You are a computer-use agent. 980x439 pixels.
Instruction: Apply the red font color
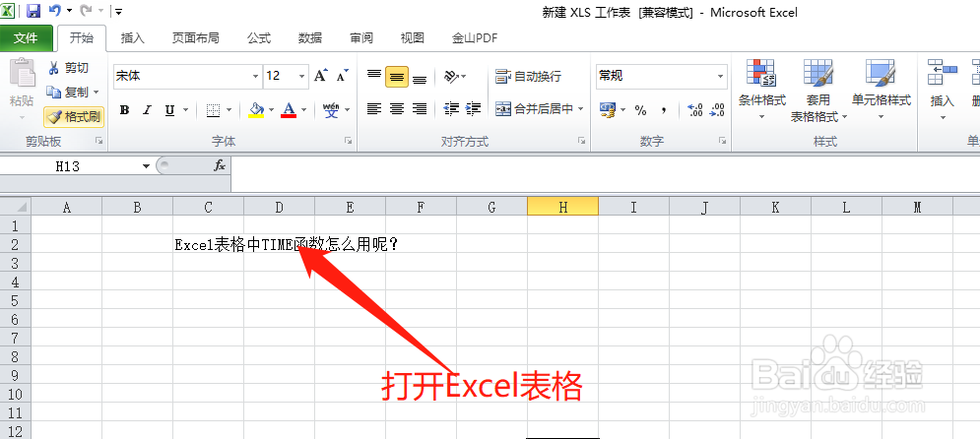(x=289, y=110)
